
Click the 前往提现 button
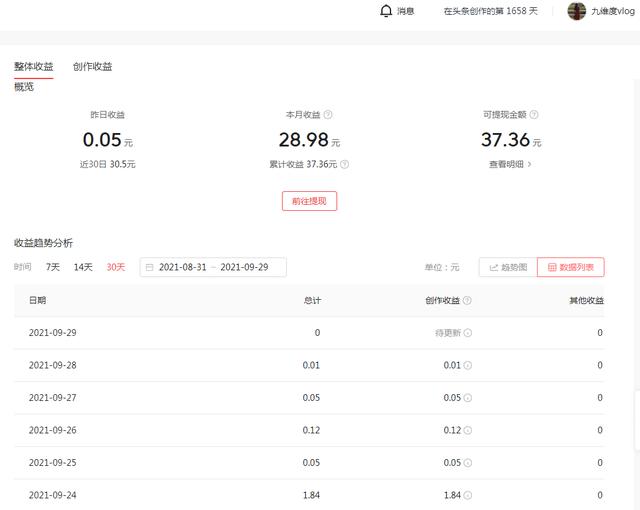[309, 201]
